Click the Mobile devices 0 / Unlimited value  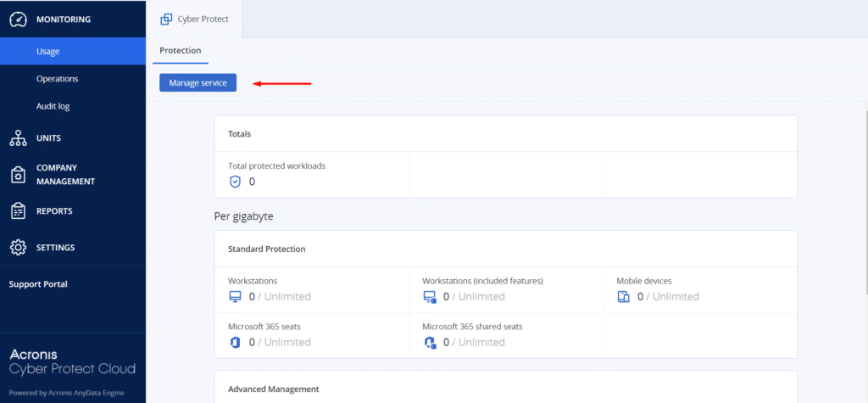point(668,297)
